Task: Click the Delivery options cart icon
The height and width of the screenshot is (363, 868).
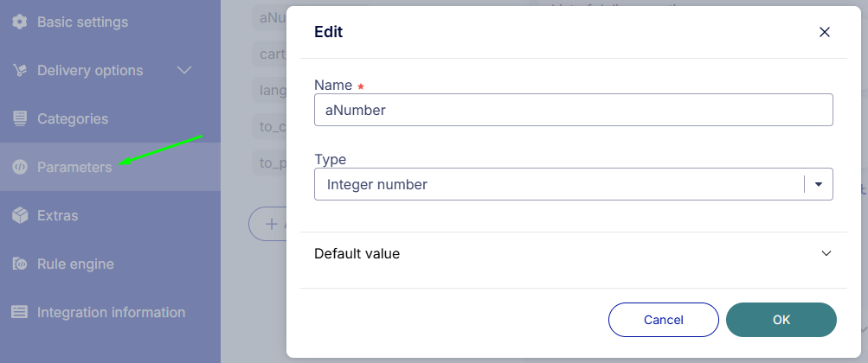Action: coord(20,71)
